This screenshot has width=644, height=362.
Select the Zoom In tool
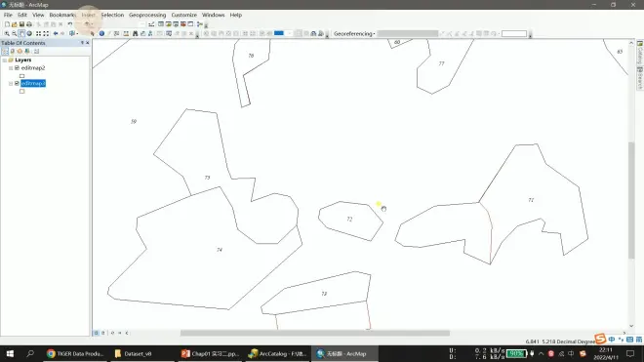click(7, 34)
